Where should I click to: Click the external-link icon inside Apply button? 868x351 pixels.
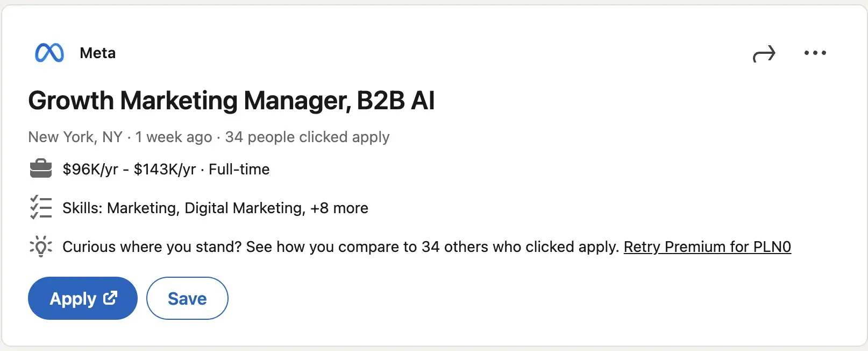pyautogui.click(x=111, y=298)
